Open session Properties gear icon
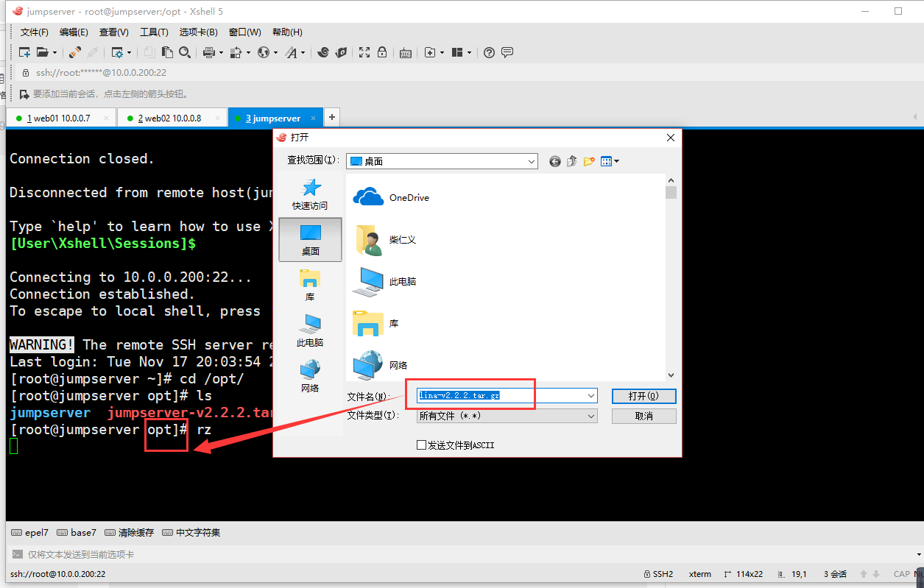The width and height of the screenshot is (924, 588). coord(116,52)
